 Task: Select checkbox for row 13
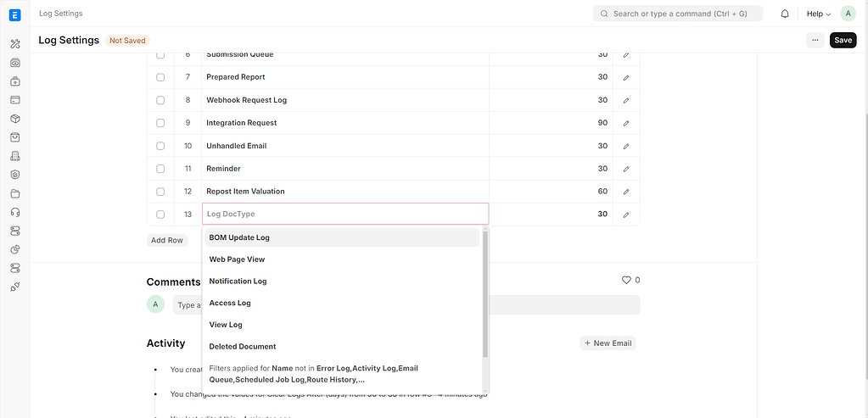pos(160,215)
